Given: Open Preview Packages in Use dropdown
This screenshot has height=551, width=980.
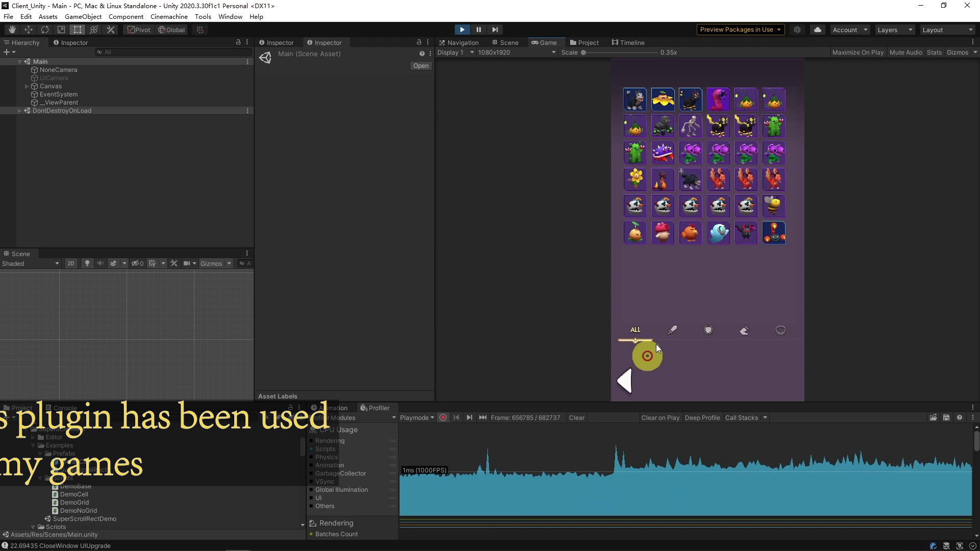Looking at the screenshot, I should [x=740, y=30].
